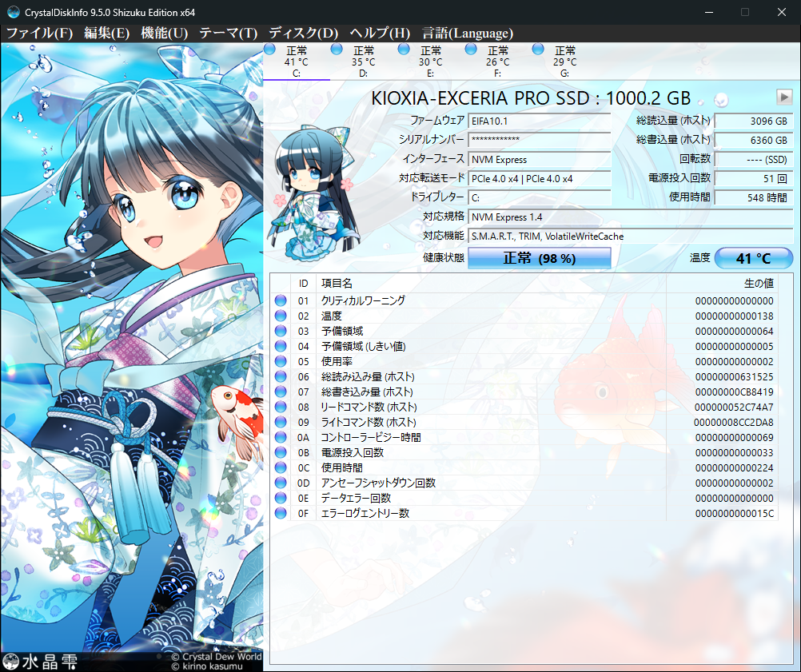
Task: Select the クリティカルワーニング row name
Action: pyautogui.click(x=363, y=300)
